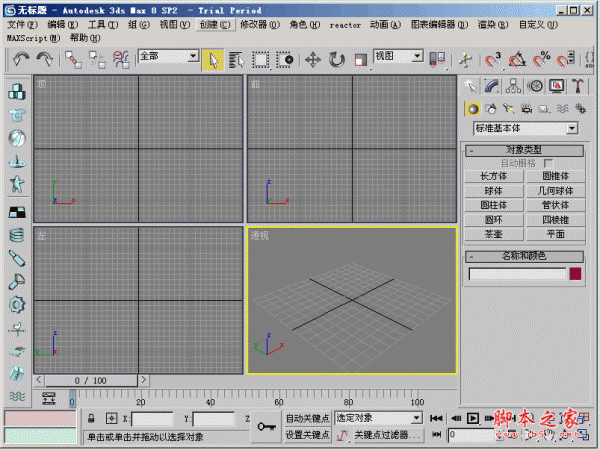Click the Unlink Selection icon
This screenshot has width=600, height=450.
[x=97, y=60]
